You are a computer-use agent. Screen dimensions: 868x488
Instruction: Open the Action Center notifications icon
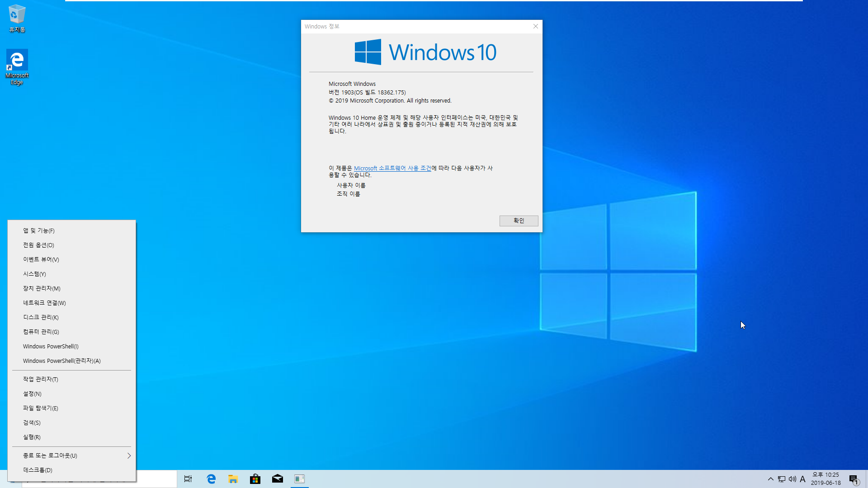point(854,479)
